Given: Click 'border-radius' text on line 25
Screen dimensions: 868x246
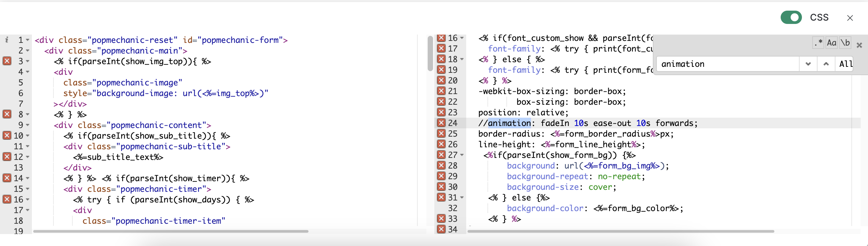Looking at the screenshot, I should click(x=509, y=134).
